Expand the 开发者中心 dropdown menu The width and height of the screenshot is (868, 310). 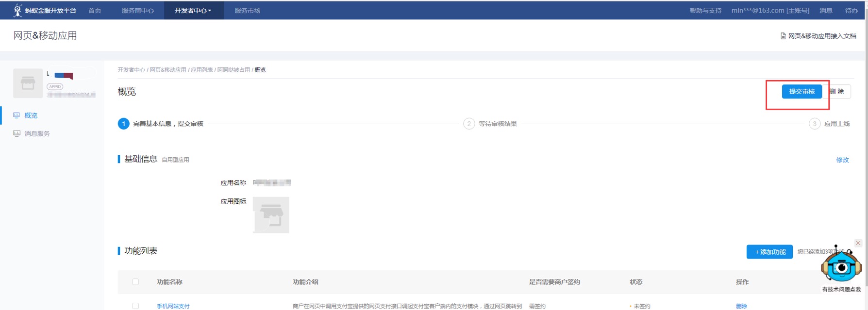[x=193, y=10]
